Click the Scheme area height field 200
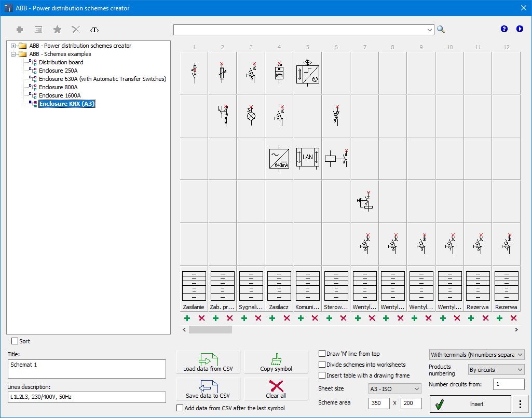Screen dimensions: 532x418 click(411, 403)
